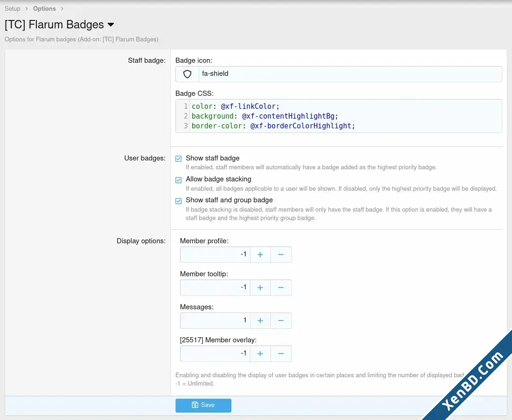Click the Member tooltip number field
512x420 pixels.
(215, 287)
